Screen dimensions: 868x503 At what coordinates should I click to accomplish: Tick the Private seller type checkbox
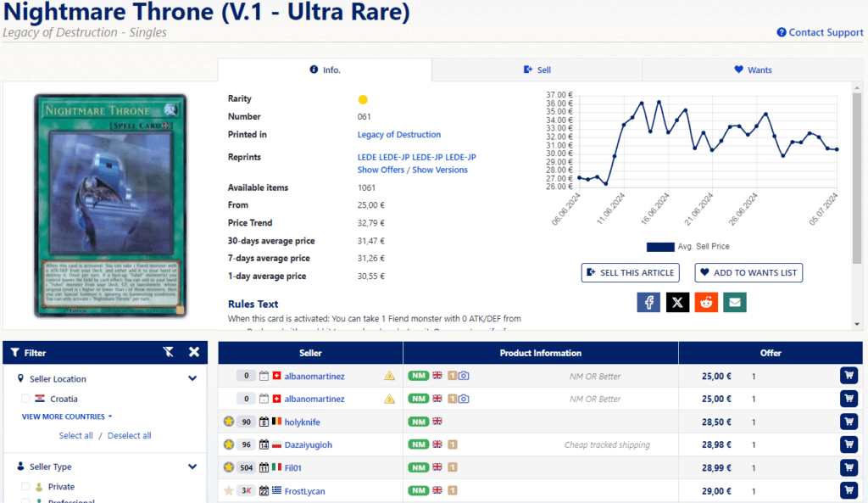click(25, 486)
